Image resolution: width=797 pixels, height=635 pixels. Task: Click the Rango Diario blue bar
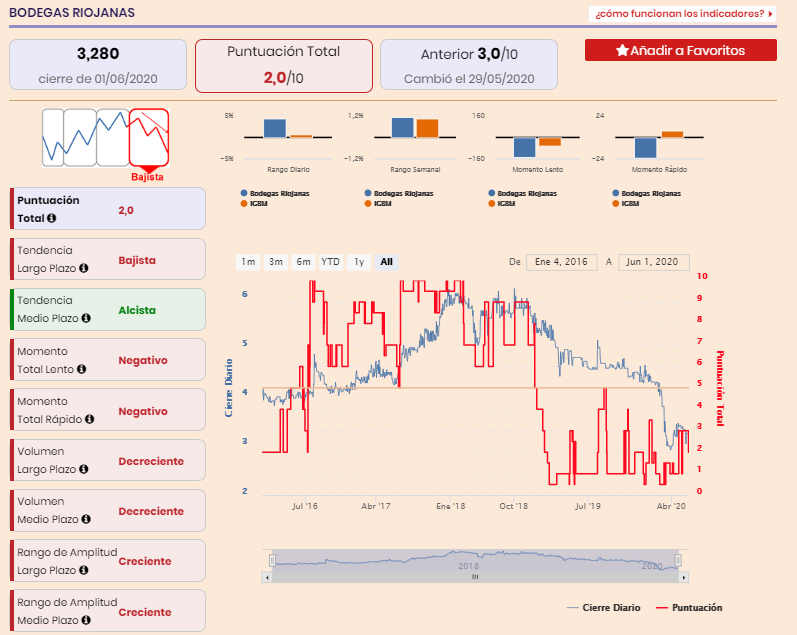tap(274, 128)
